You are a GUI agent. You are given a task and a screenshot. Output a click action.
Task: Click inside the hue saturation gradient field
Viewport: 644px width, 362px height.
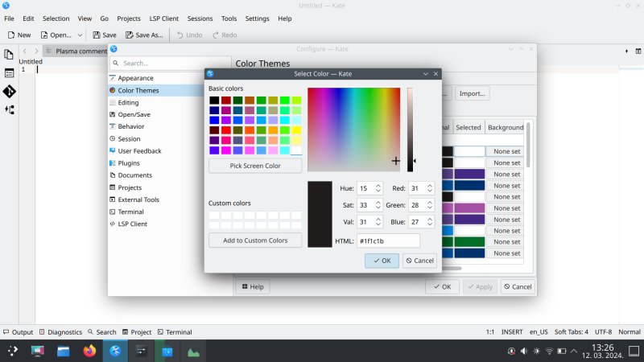coord(353,130)
